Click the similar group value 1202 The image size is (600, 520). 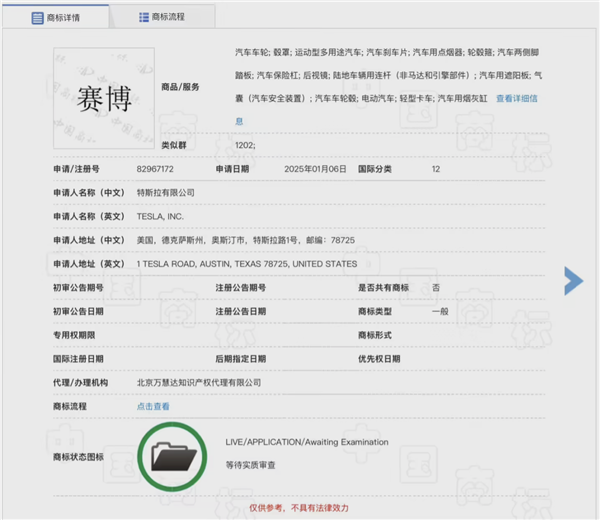(245, 146)
